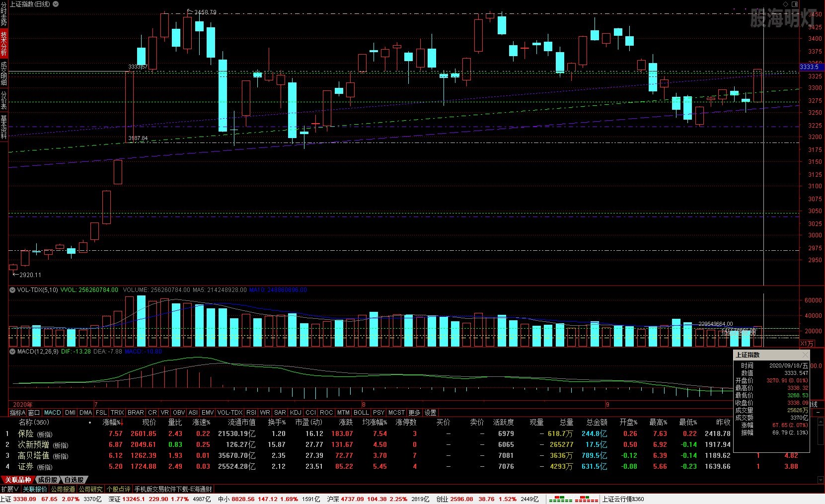Open the 更多 indicators menu

414,413
